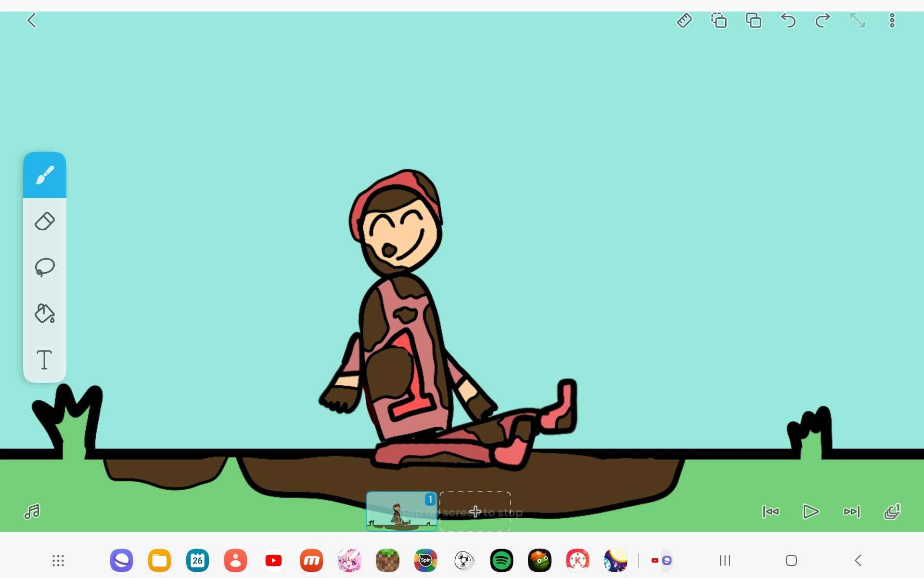Image resolution: width=924 pixels, height=578 pixels.
Task: Add a new frame with the plus button
Action: pyautogui.click(x=475, y=512)
